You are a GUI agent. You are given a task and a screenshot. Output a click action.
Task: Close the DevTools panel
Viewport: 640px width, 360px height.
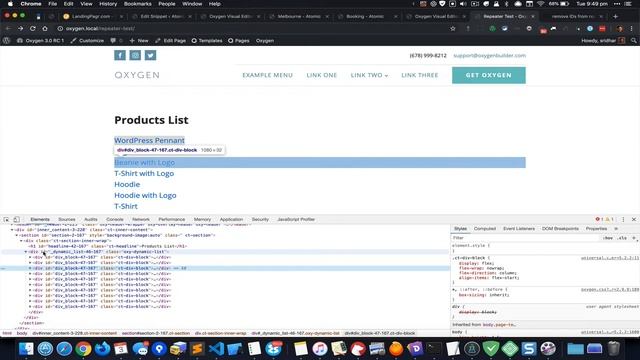(x=634, y=219)
